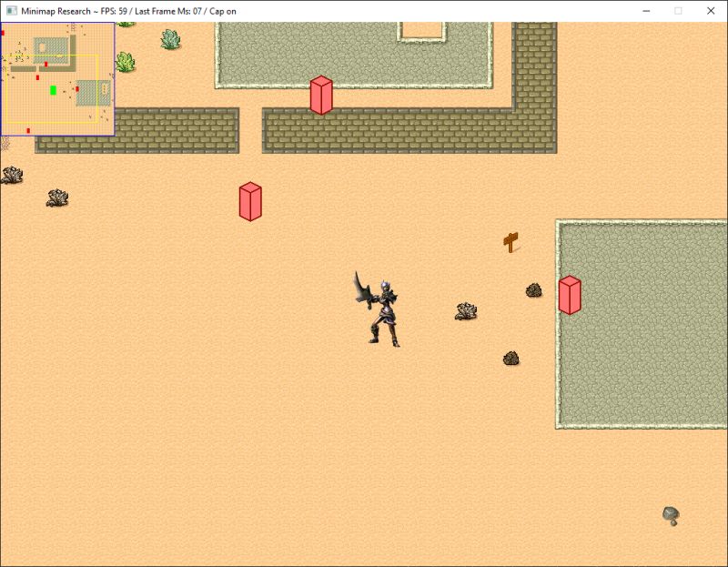728x567 pixels.
Task: Click the dark bush below the signpost
Action: 512,357
